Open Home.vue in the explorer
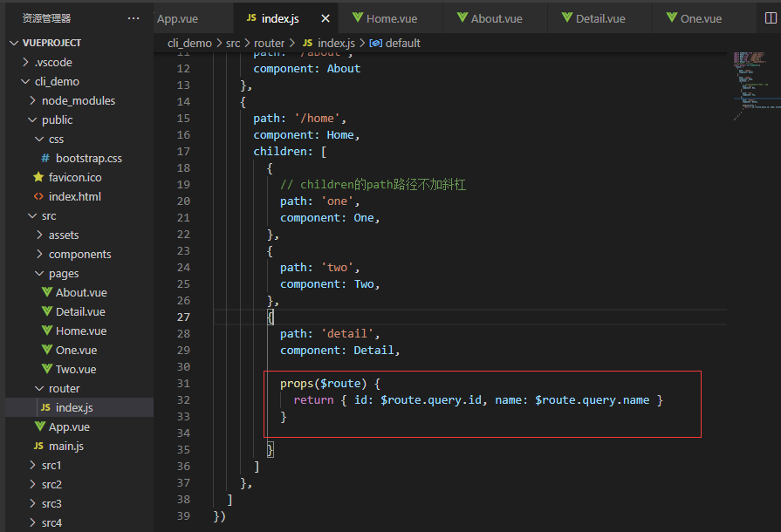The image size is (781, 532). pyautogui.click(x=79, y=331)
